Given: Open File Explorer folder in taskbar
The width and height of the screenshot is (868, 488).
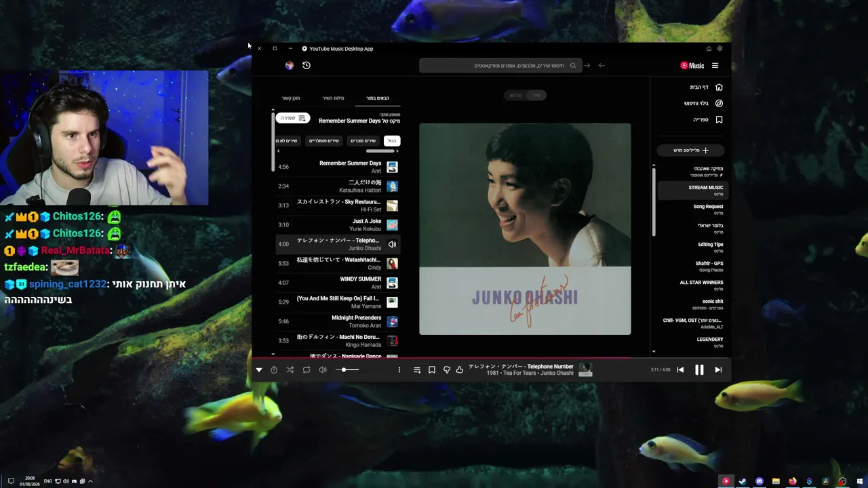Looking at the screenshot, I should [x=776, y=481].
